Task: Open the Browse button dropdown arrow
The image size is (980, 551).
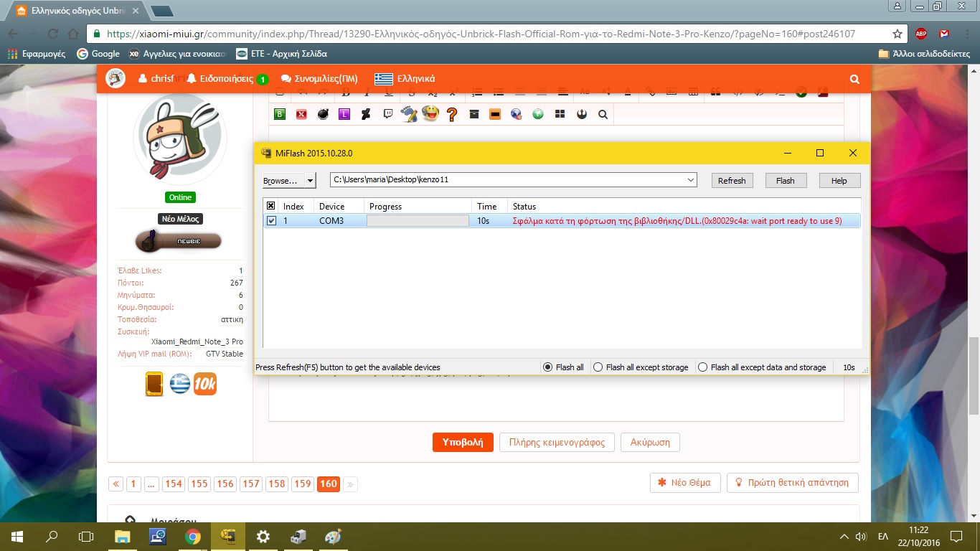Action: click(x=310, y=181)
